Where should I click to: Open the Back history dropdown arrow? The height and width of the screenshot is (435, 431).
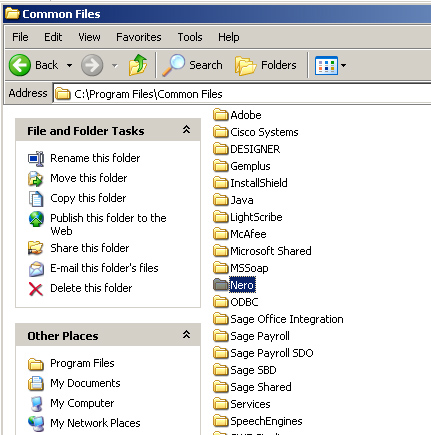pos(69,65)
